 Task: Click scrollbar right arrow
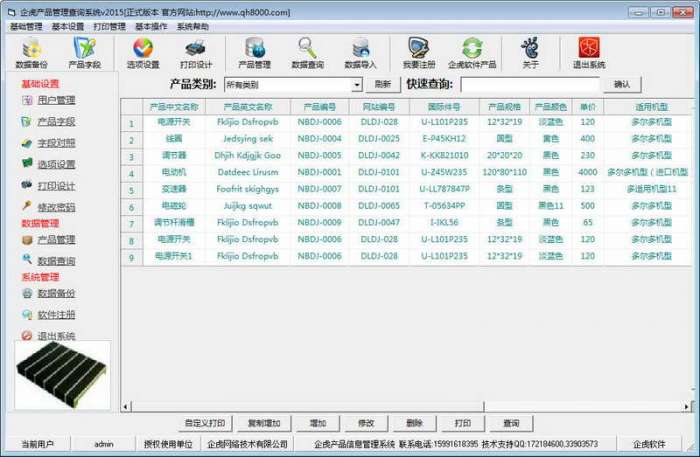688,407
